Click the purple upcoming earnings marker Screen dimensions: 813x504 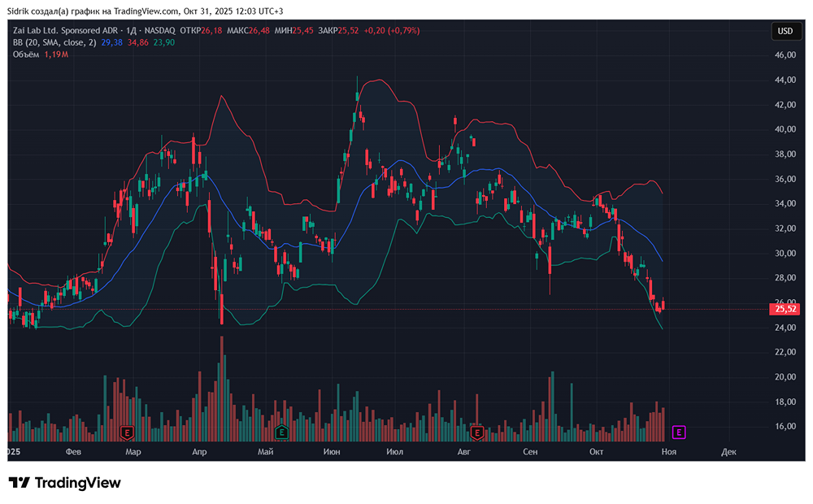pos(679,432)
